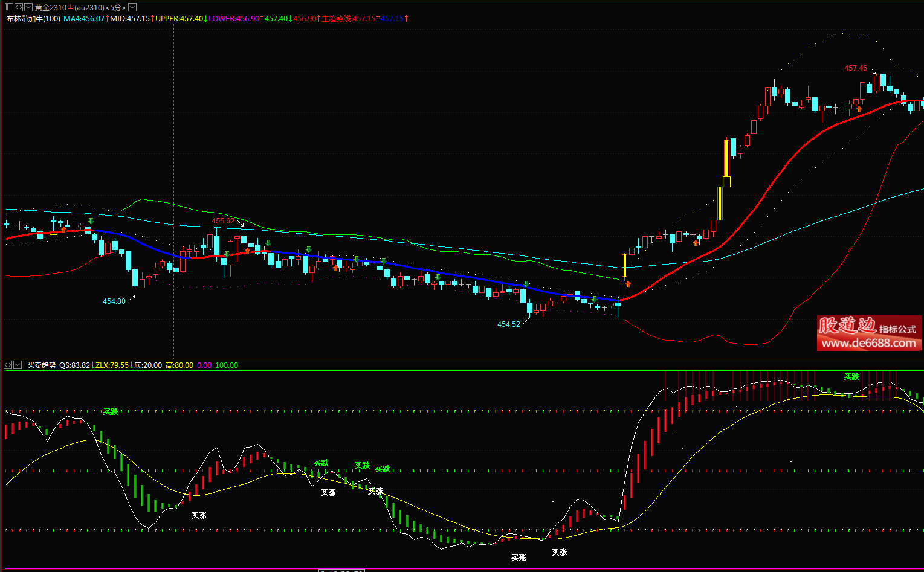Screen dimensions: 924x572
Task: Click the orange up arrow inside the tall yellow breakout candle
Action: (x=628, y=283)
